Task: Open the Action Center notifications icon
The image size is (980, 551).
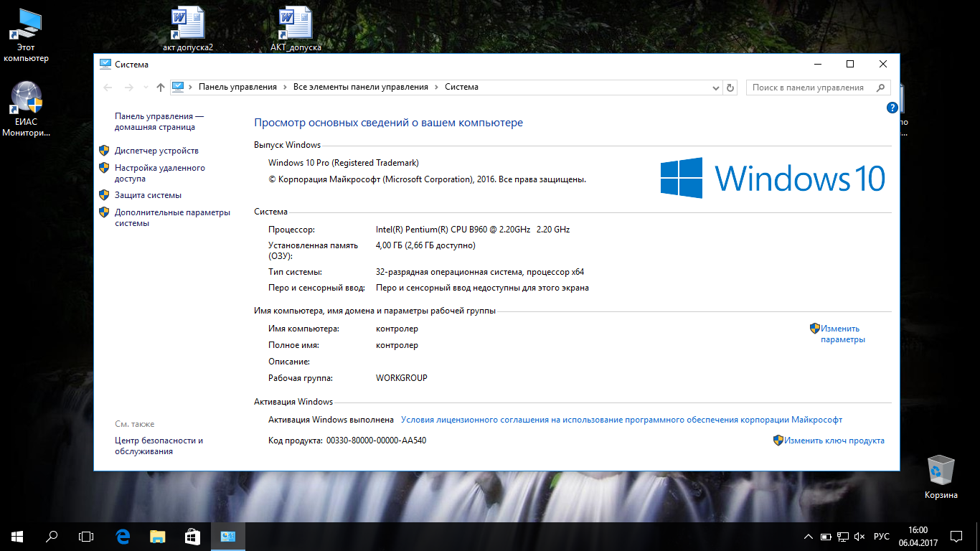Action: click(x=956, y=536)
